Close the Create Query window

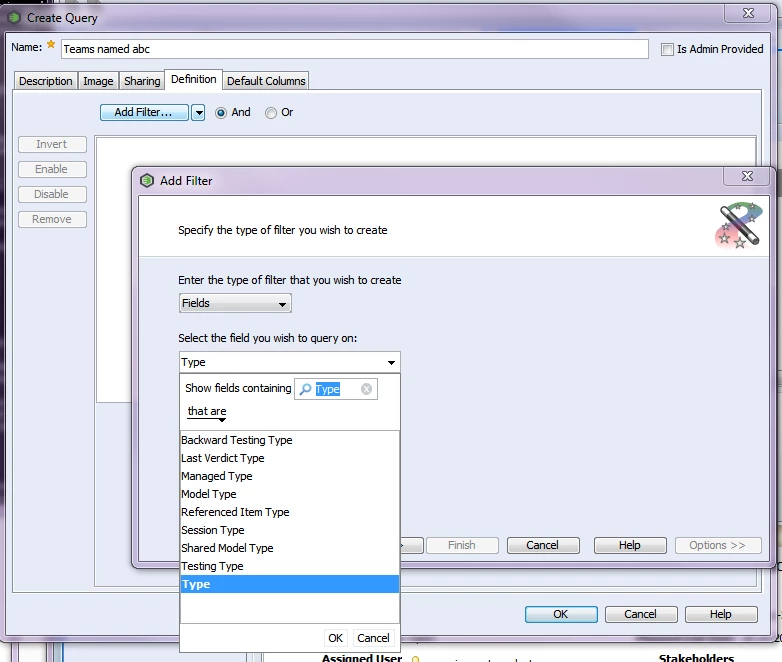[x=748, y=13]
